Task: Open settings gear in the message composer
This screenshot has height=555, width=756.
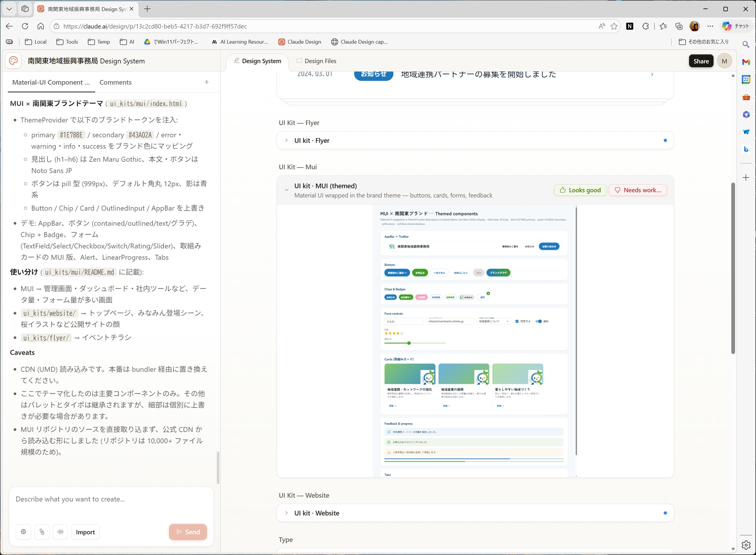Action: (x=23, y=532)
